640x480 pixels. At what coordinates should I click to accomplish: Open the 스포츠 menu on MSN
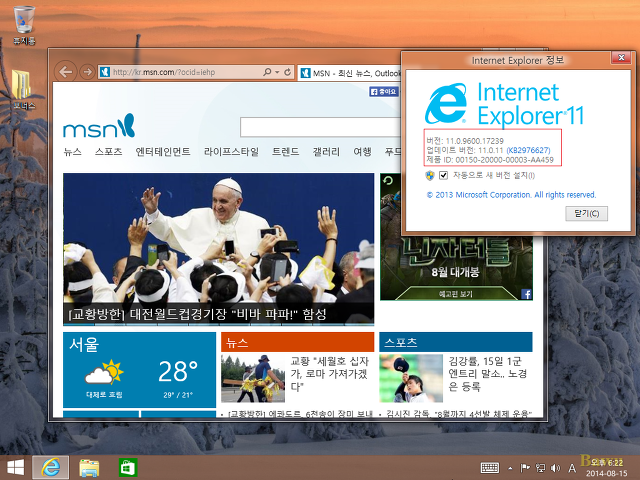point(109,152)
